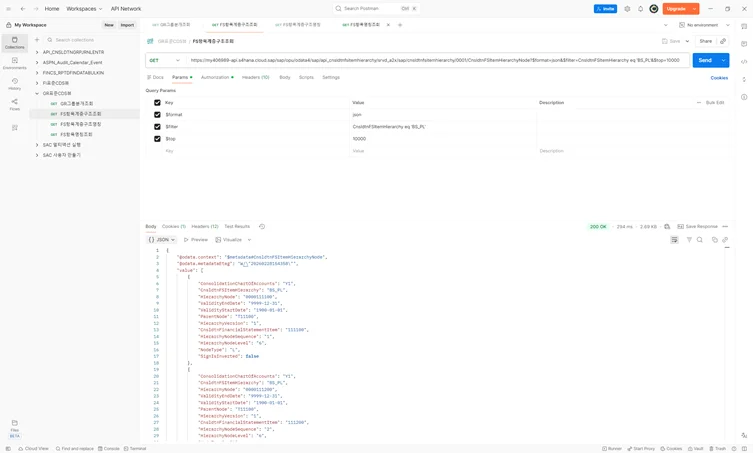The height and width of the screenshot is (453, 753).
Task: Uncheck the $format query parameter
Action: click(x=157, y=115)
